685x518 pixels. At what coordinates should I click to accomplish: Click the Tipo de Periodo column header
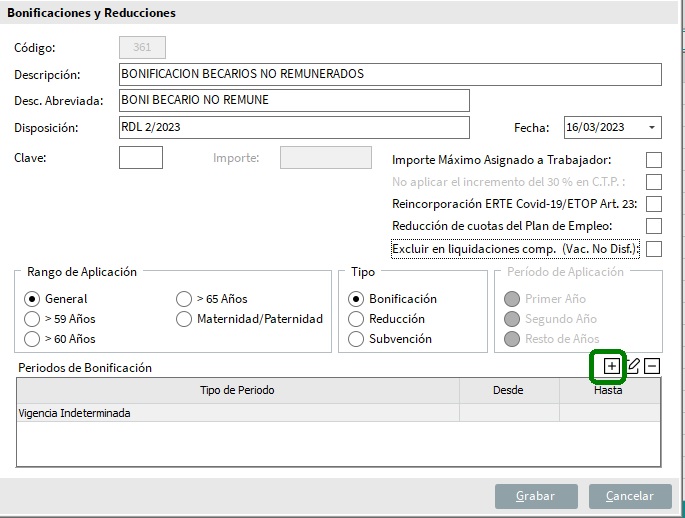(x=237, y=390)
